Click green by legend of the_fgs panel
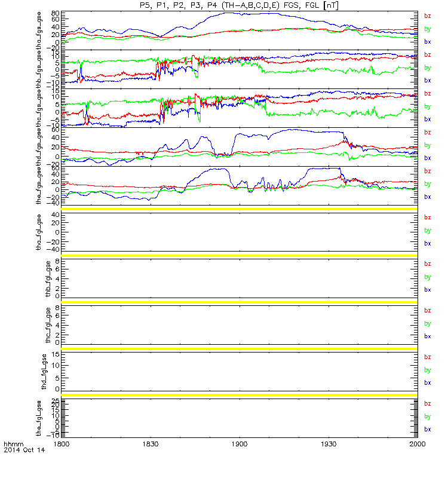The image size is (448, 478). 428,184
